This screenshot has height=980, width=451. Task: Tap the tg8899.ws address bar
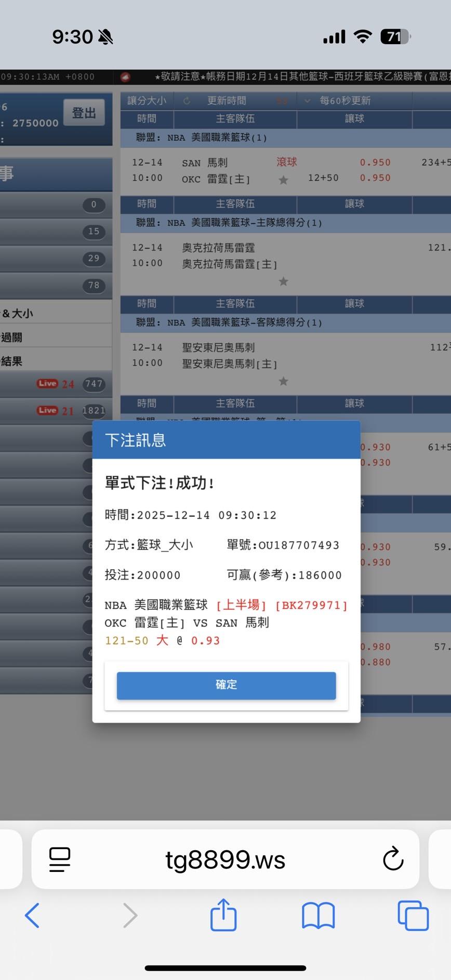pos(225,860)
